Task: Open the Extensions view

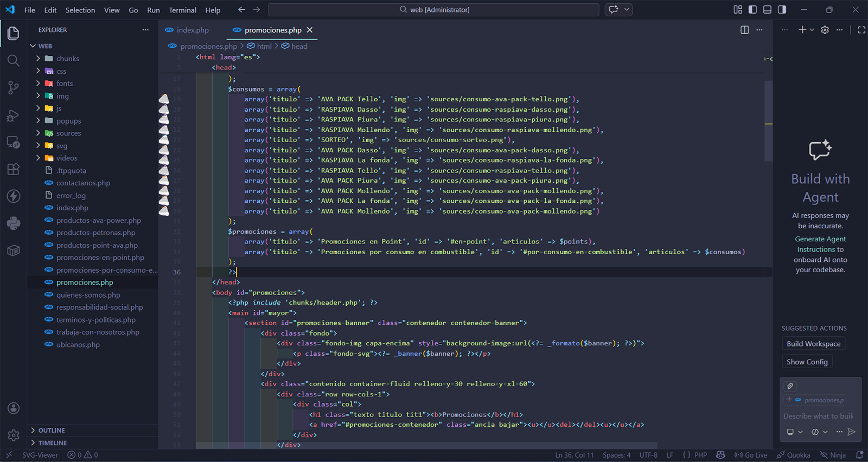Action: [14, 169]
